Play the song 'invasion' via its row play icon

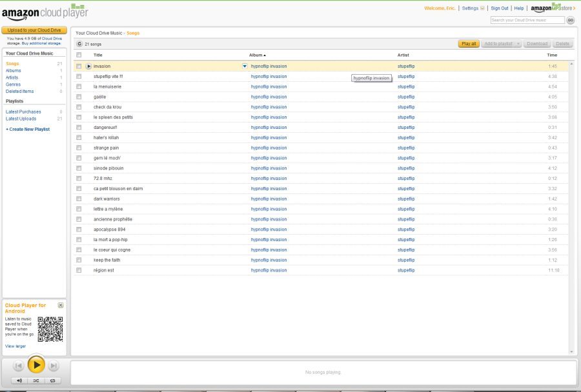[x=88, y=66]
